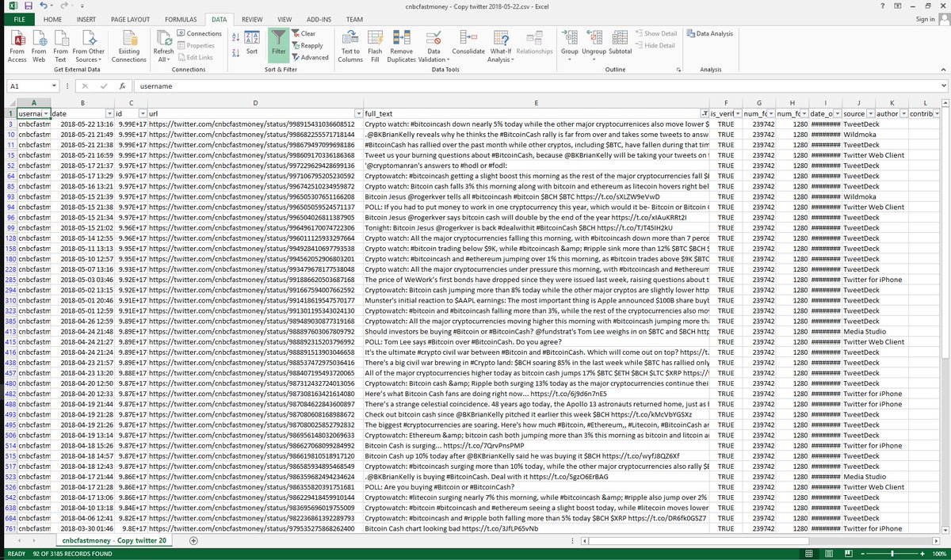Screen dimensions: 951x560
Task: Open the source column filter dropdown
Action: point(873,115)
